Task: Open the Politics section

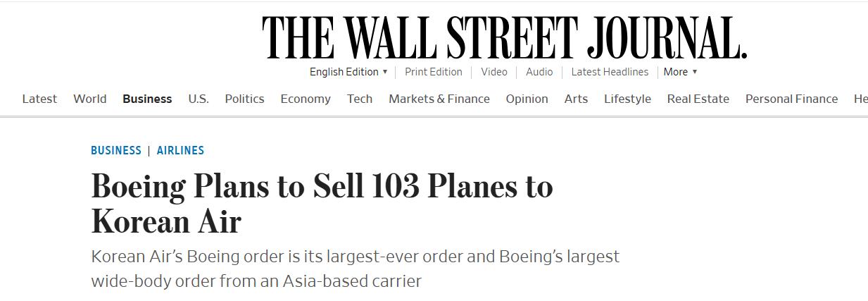Action: coord(244,99)
